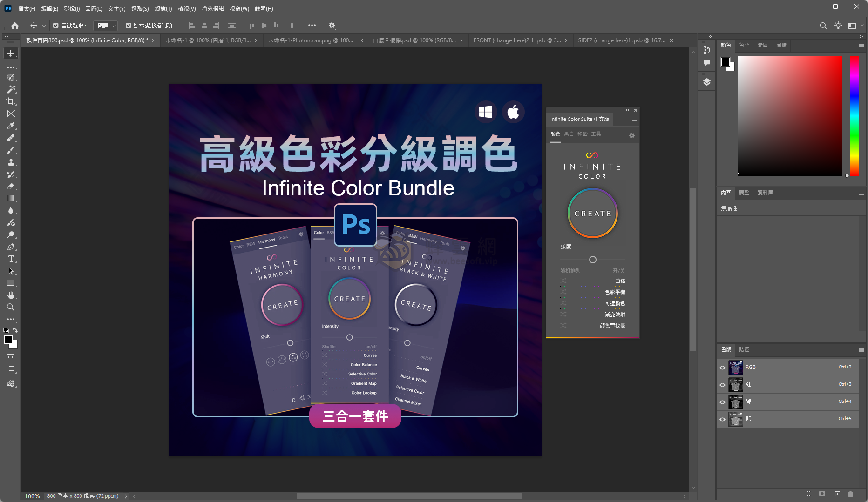868x502 pixels.
Task: Open the 視窗(W) menu
Action: click(x=239, y=8)
